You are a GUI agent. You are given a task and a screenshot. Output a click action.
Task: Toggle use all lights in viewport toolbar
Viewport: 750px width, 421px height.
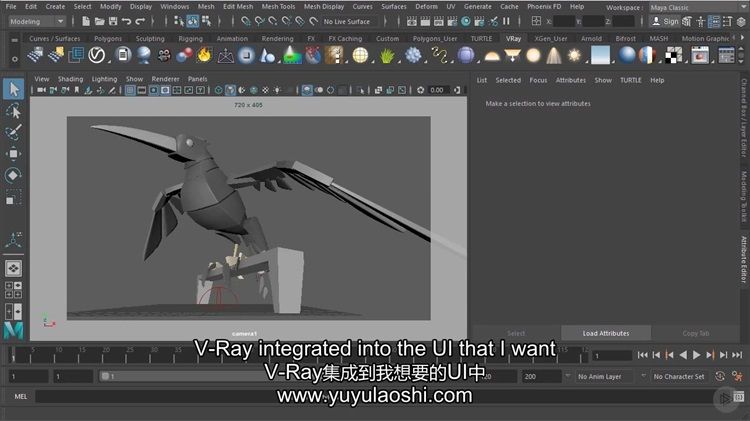tap(277, 90)
